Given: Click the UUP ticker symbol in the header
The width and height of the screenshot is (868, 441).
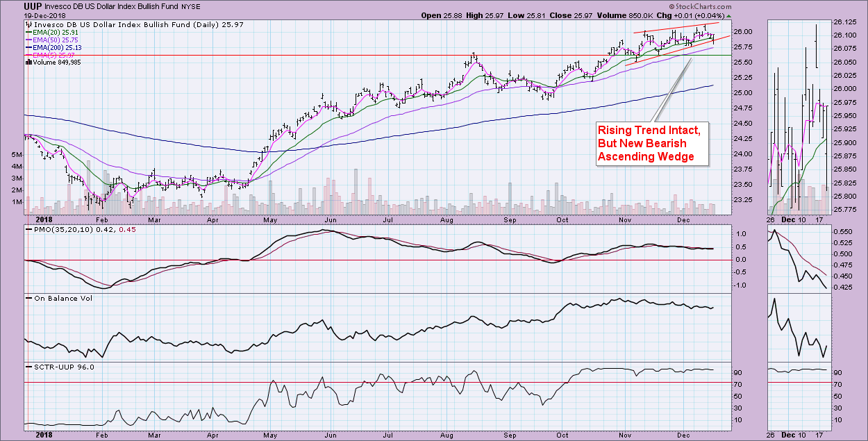Looking at the screenshot, I should (x=33, y=6).
